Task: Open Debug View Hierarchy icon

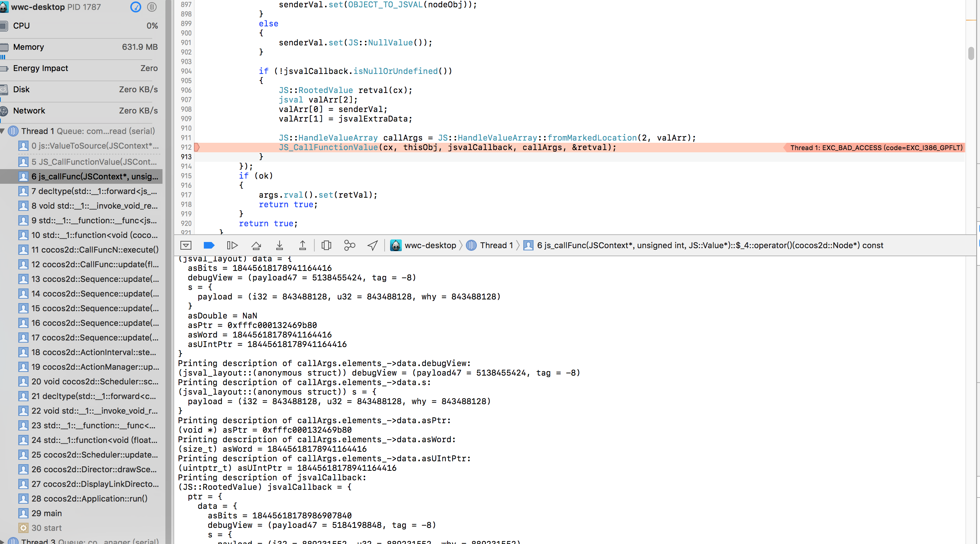Action: click(x=326, y=246)
